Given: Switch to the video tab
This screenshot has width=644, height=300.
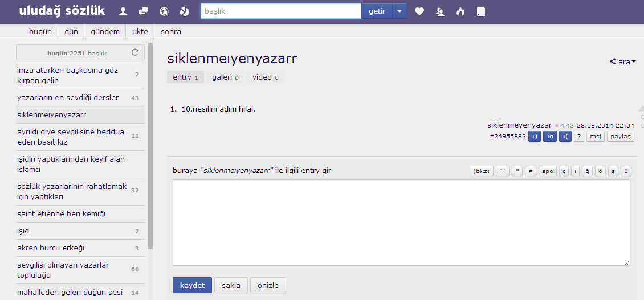Looking at the screenshot, I should point(266,77).
